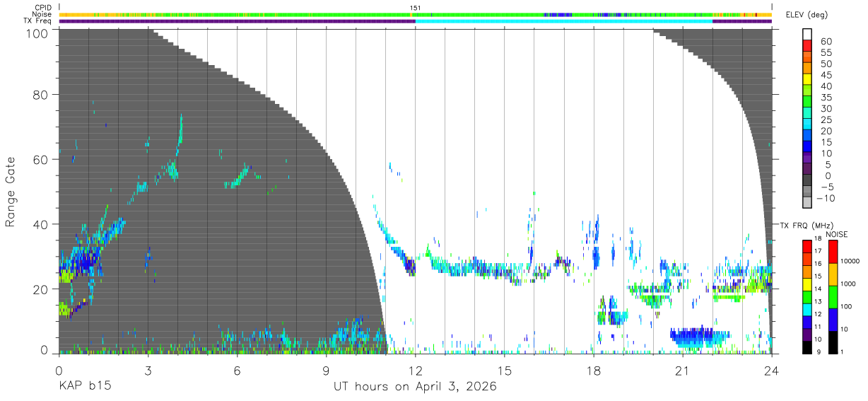
Task: Pick the white top segment of the ELEV colorbar
Action: [x=808, y=35]
